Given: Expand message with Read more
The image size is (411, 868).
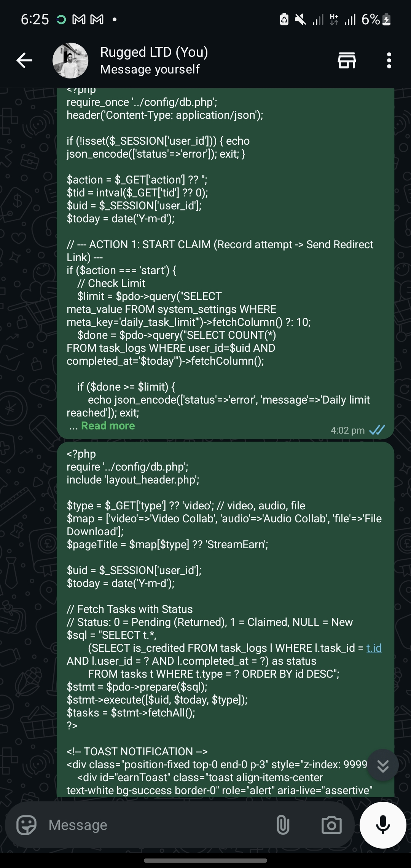Looking at the screenshot, I should click(108, 426).
